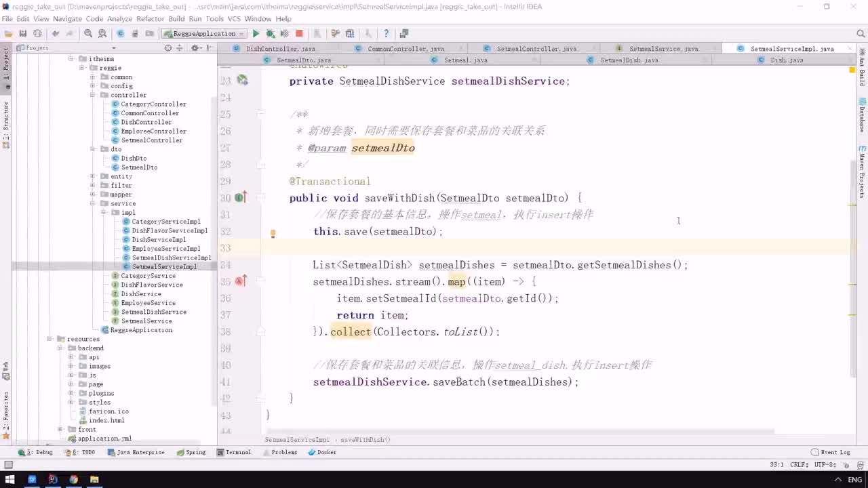Expand the entity folder in tree
The width and height of the screenshot is (868, 488).
[x=92, y=176]
